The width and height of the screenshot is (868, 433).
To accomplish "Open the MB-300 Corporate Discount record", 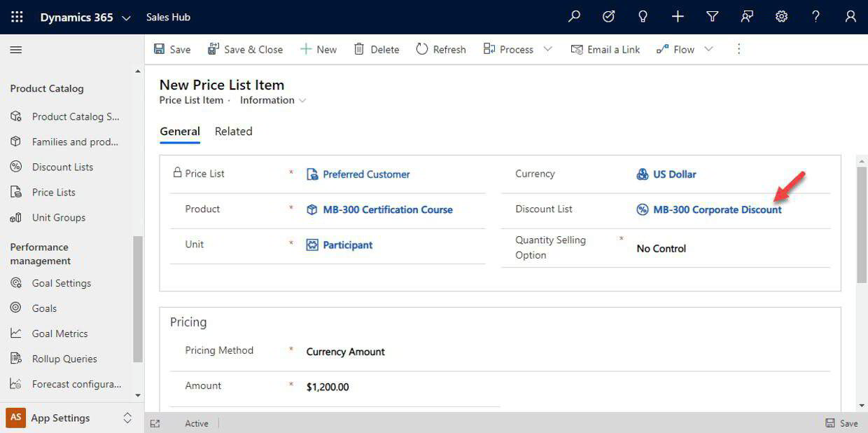I will pyautogui.click(x=715, y=209).
